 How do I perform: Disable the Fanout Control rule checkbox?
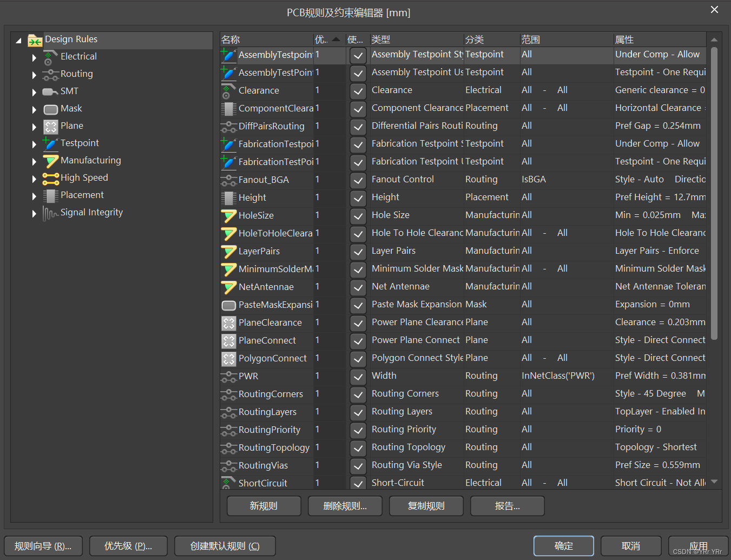coord(358,180)
